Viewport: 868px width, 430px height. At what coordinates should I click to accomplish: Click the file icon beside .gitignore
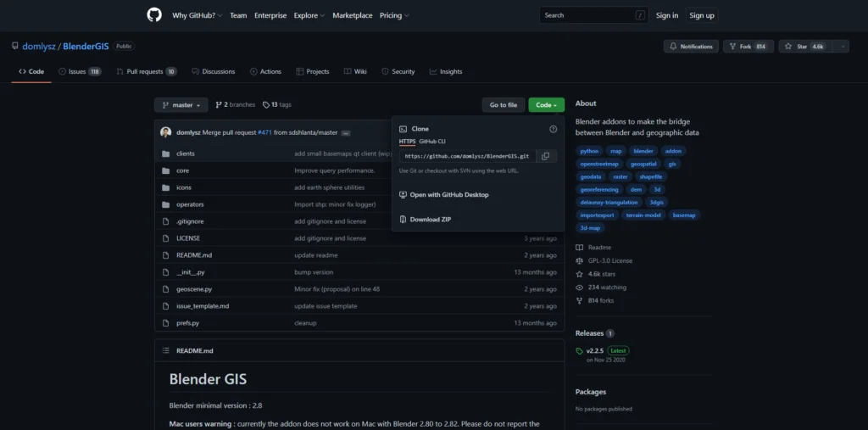pyautogui.click(x=165, y=221)
